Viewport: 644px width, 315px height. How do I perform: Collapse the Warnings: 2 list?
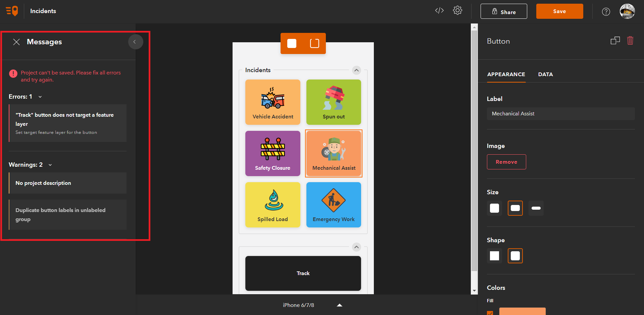[x=50, y=165]
